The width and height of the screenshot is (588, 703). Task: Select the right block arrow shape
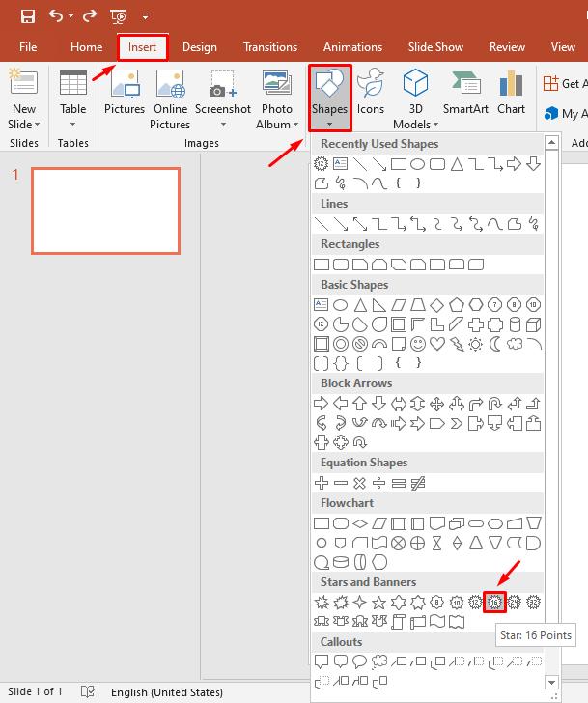(321, 404)
